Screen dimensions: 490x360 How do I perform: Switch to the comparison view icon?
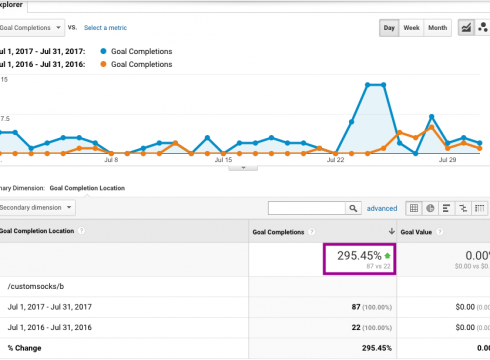coord(463,208)
